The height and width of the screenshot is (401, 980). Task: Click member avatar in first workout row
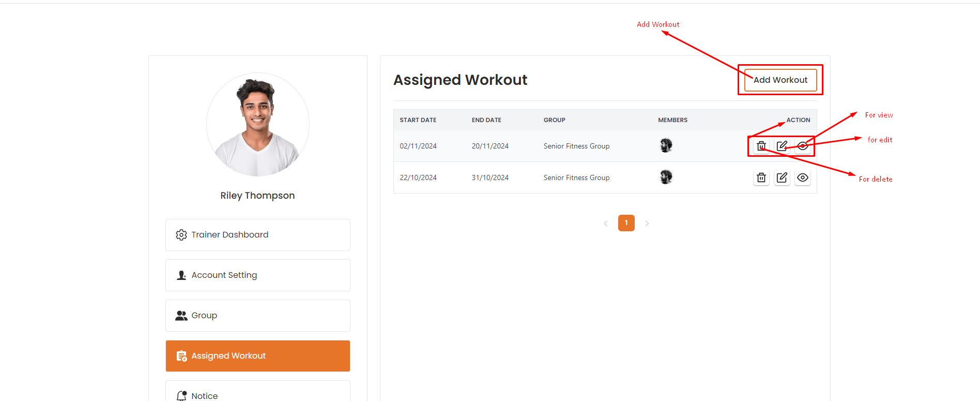(666, 145)
